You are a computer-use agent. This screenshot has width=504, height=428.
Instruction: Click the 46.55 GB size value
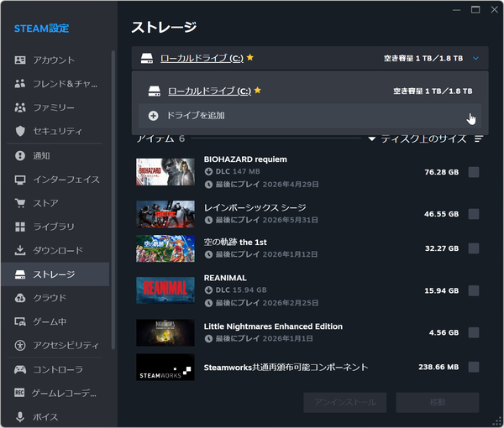[x=441, y=214]
